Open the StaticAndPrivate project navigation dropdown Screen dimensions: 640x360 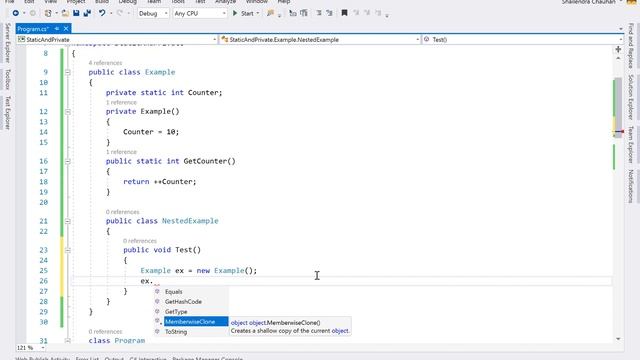coord(117,40)
